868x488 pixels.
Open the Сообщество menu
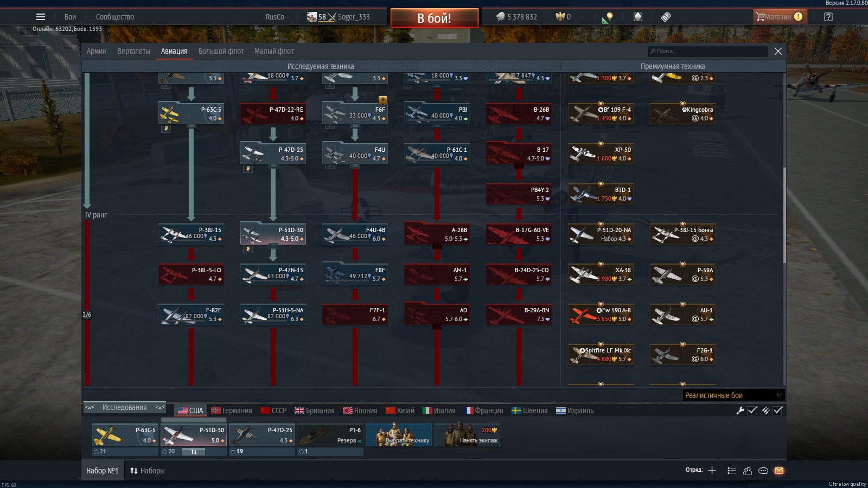point(115,17)
